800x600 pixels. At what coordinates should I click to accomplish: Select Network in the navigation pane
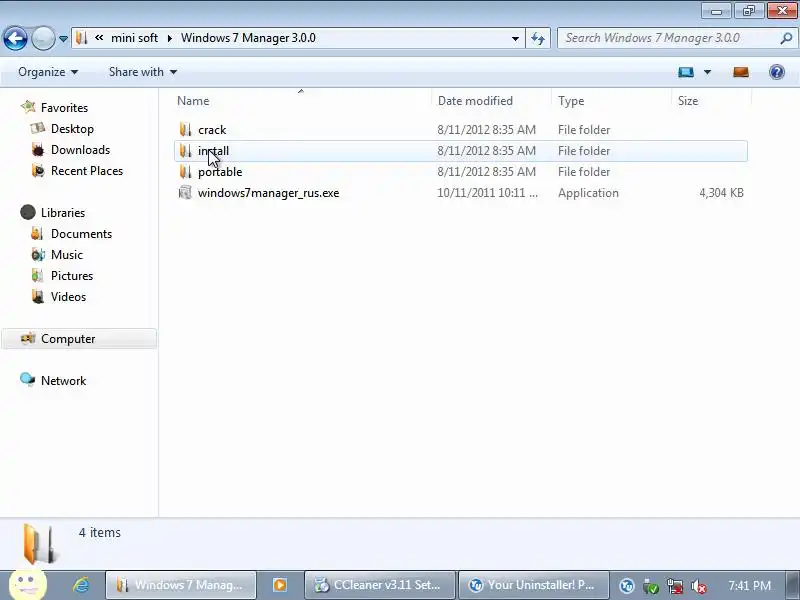(x=63, y=381)
